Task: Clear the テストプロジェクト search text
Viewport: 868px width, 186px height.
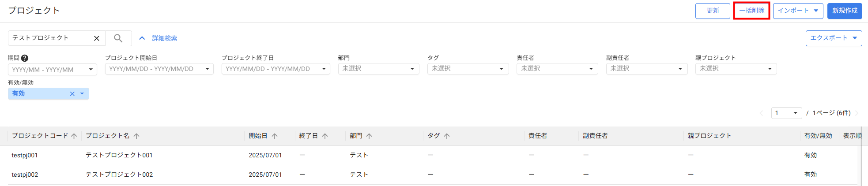Action: [x=97, y=38]
